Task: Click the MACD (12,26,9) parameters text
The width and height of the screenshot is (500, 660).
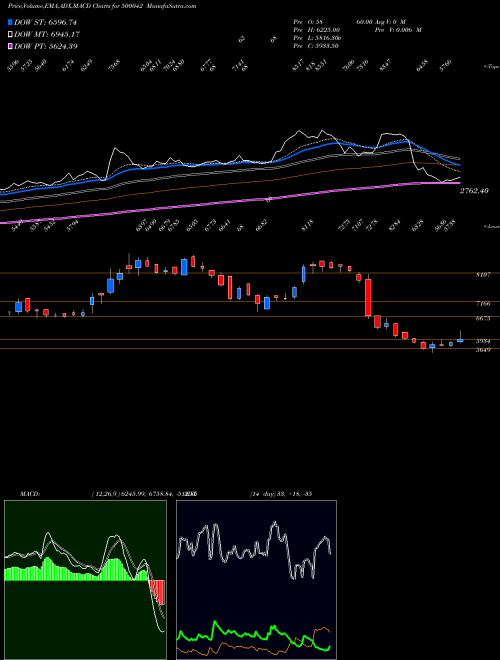Action: click(x=144, y=494)
